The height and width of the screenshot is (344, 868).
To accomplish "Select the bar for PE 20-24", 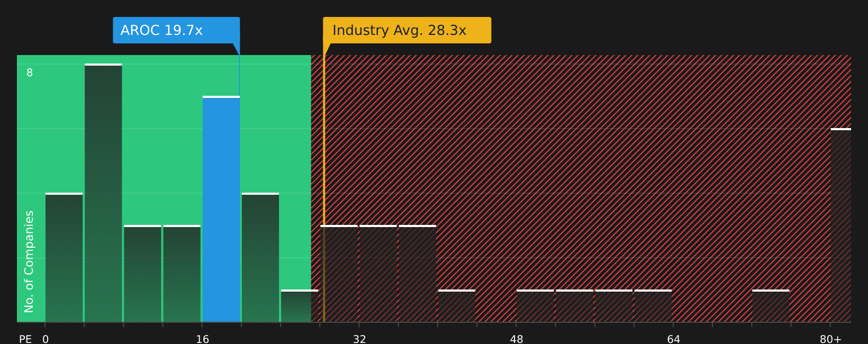I will coord(260,257).
